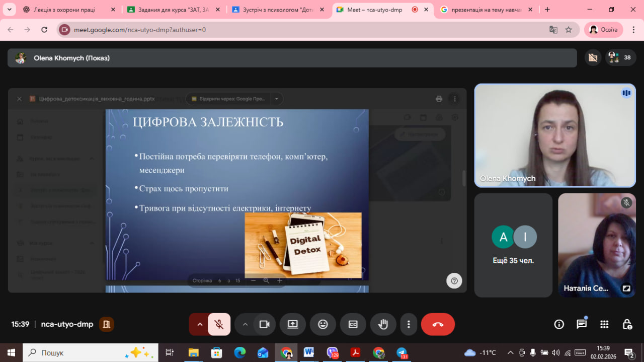The height and width of the screenshot is (362, 644).
Task: Expand audio settings arrow beside microphone
Action: tap(200, 324)
